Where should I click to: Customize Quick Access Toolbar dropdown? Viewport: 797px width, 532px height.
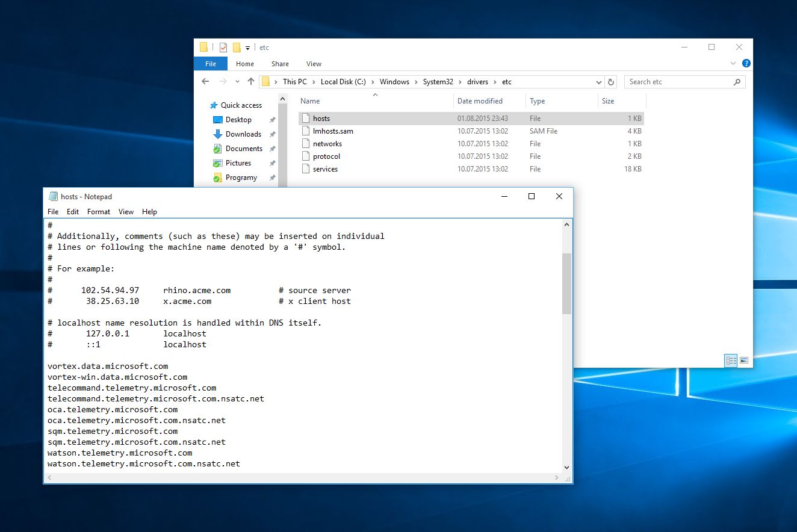point(247,48)
